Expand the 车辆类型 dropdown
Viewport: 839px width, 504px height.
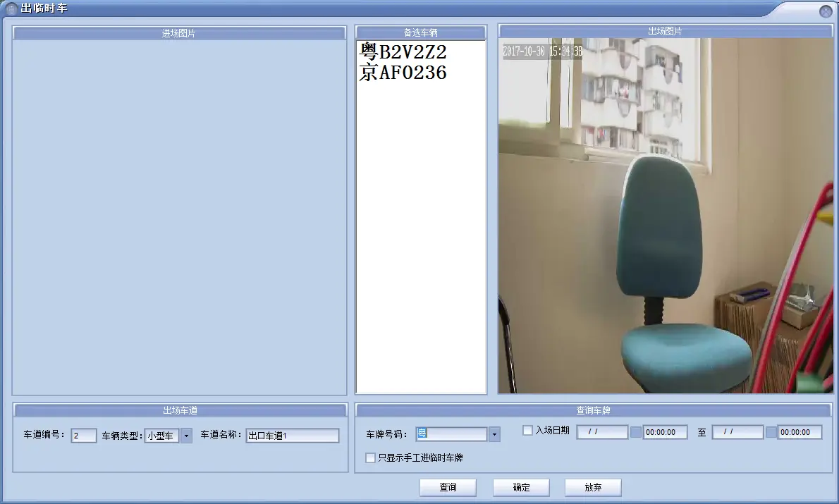(186, 436)
